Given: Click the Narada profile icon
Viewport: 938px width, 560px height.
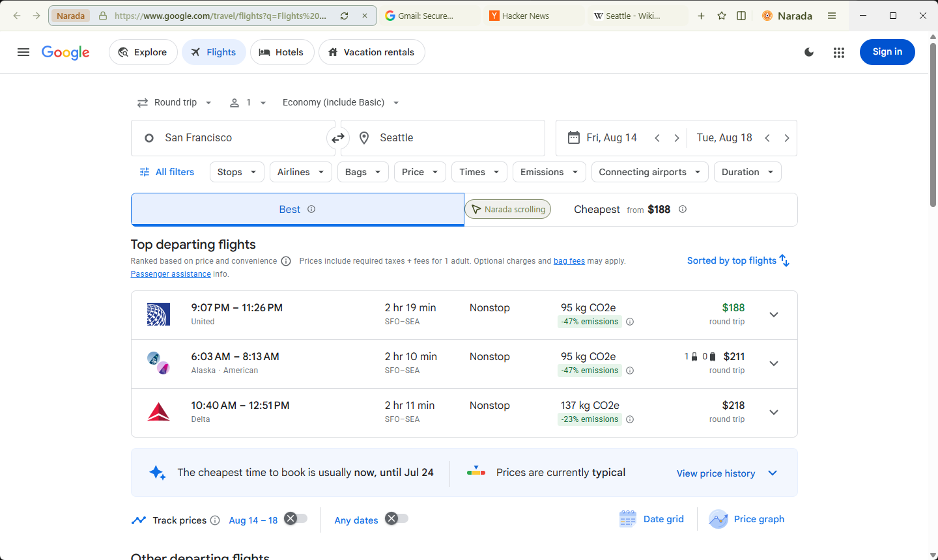Looking at the screenshot, I should pos(767,16).
